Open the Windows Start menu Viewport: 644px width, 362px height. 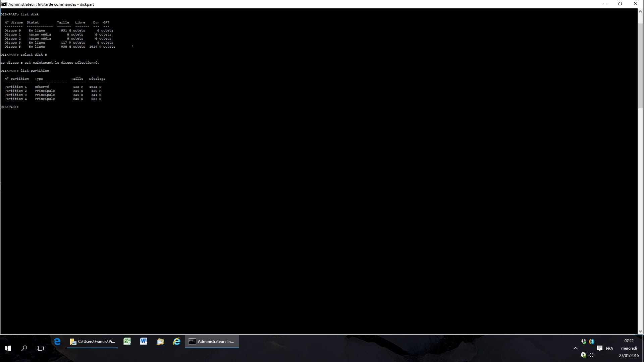click(8, 348)
